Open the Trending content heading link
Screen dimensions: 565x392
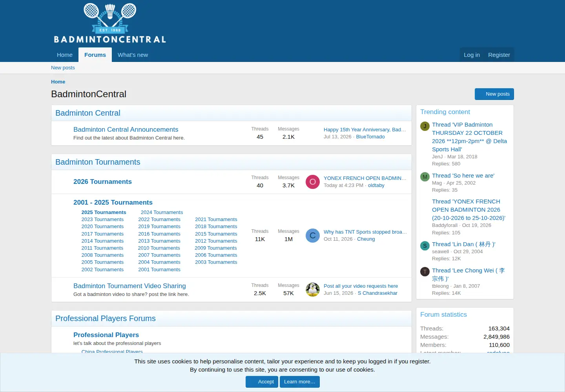(445, 112)
